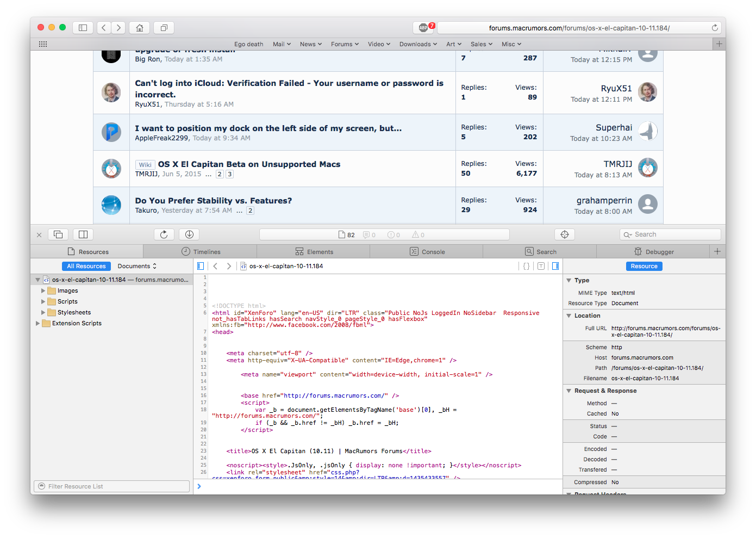Image resolution: width=756 pixels, height=538 pixels.
Task: Collapse os-x-el-capitan-10-11.184 tree item
Action: 38,280
